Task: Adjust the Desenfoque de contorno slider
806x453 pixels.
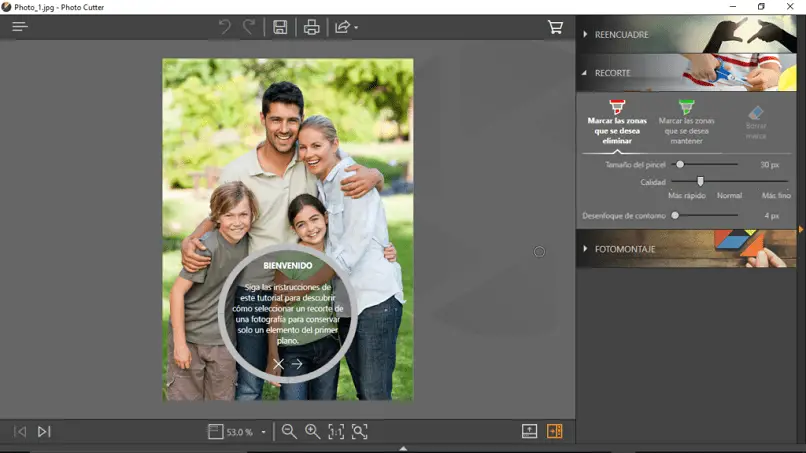Action: [x=705, y=215]
